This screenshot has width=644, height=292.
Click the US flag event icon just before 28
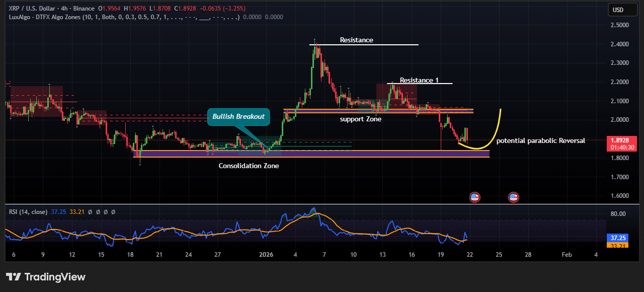[x=514, y=197]
